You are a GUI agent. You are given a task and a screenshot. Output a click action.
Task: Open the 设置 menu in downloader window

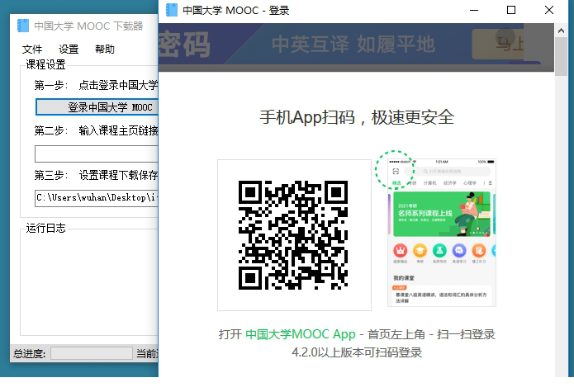[69, 49]
